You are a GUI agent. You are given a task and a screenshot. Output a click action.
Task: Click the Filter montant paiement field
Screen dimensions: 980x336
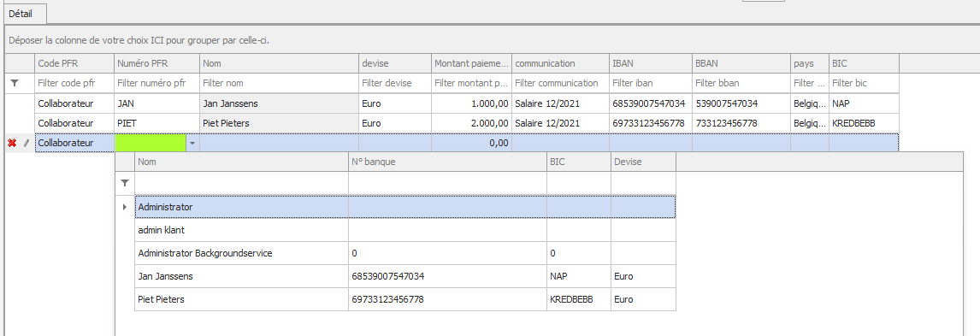[471, 82]
